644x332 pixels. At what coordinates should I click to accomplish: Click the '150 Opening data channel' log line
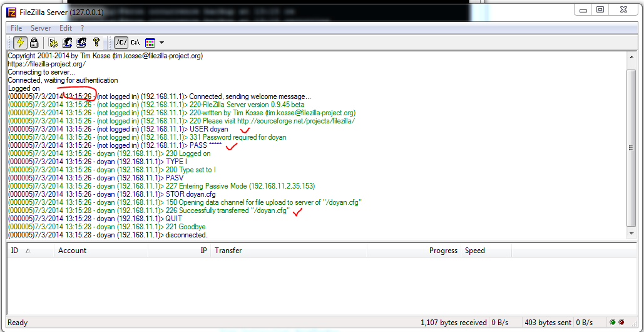[x=185, y=202]
